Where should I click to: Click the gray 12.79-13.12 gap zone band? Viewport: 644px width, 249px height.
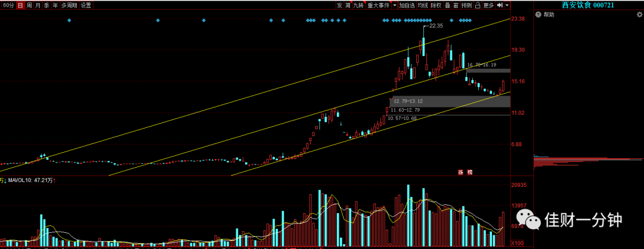[x=450, y=102]
